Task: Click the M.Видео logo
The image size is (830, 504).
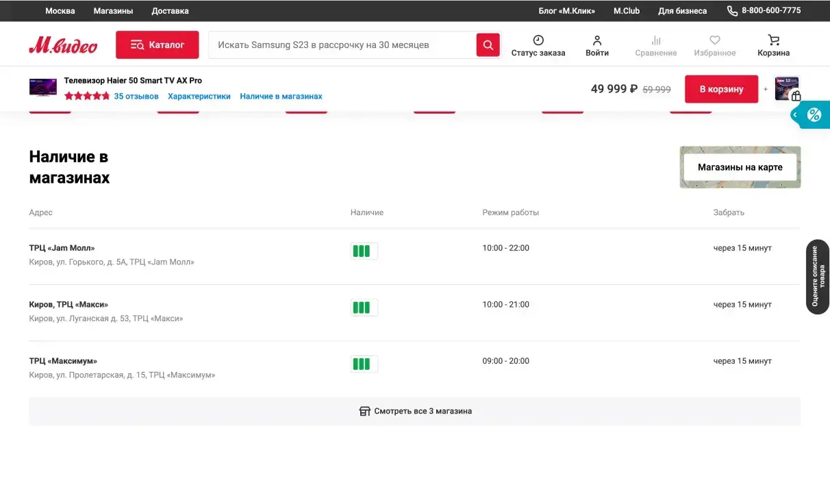Action: pyautogui.click(x=63, y=45)
